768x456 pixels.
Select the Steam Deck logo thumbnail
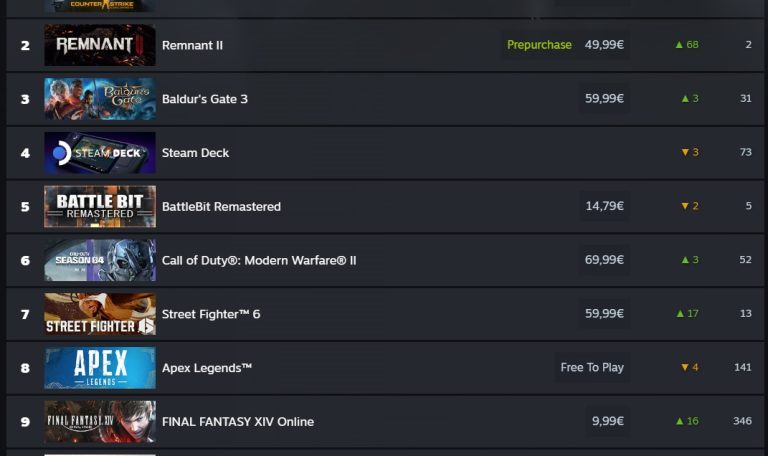click(x=100, y=153)
